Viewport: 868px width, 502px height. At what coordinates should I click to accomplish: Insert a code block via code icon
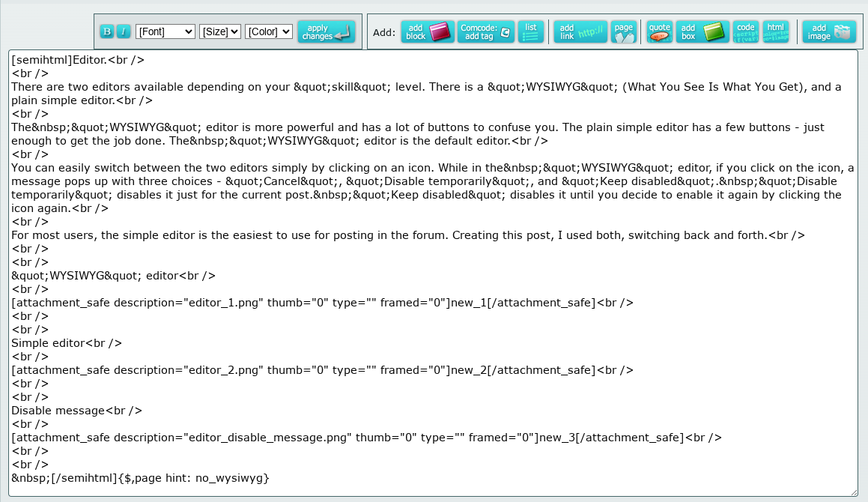745,31
